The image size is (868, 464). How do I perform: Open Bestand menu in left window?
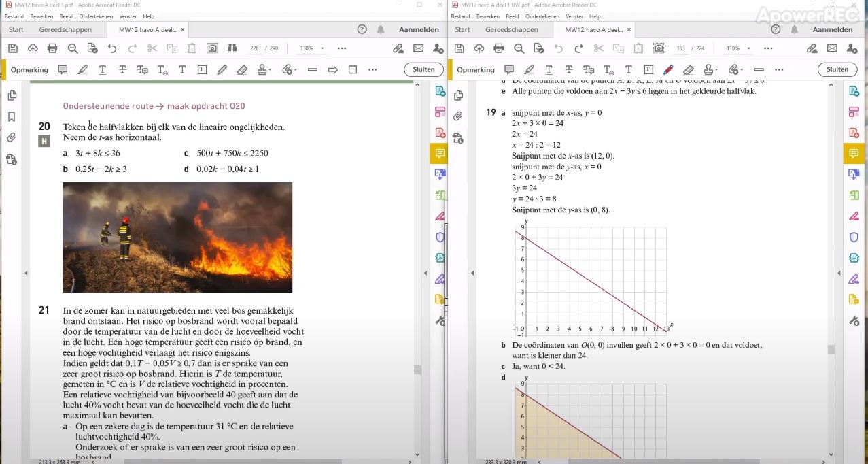coord(14,16)
